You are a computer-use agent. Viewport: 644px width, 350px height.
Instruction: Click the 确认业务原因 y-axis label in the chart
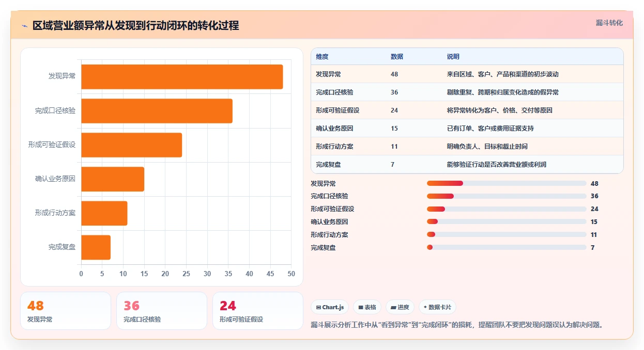tap(55, 179)
